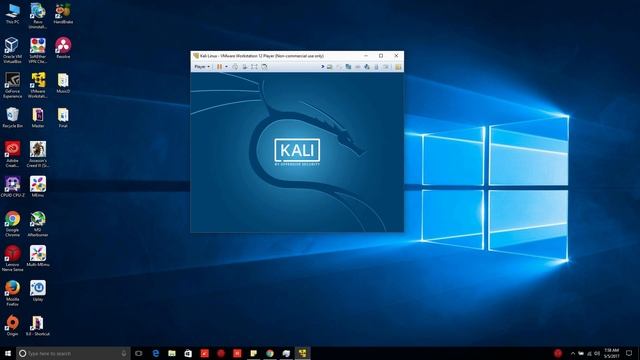Select Assassin's Creed desktop shortcut

pyautogui.click(x=38, y=154)
